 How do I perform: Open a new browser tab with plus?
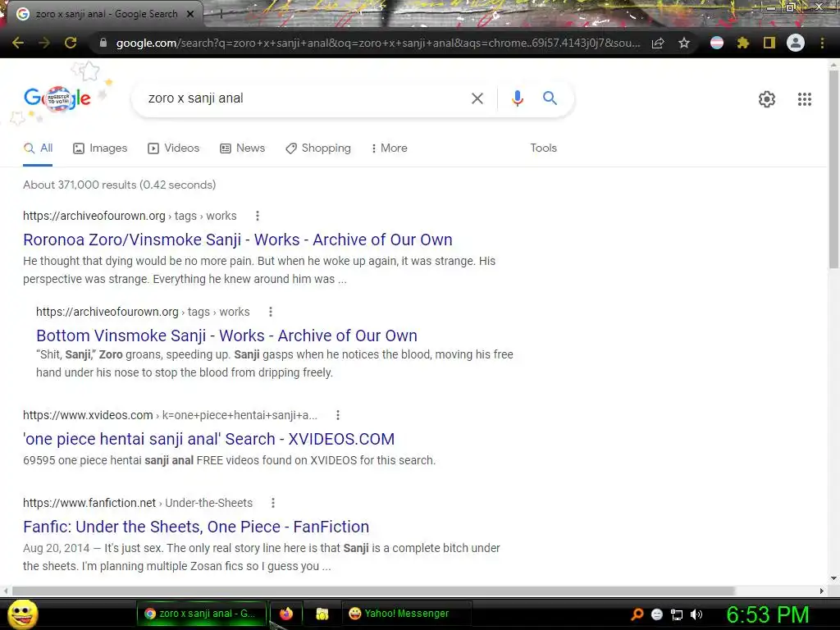click(221, 15)
